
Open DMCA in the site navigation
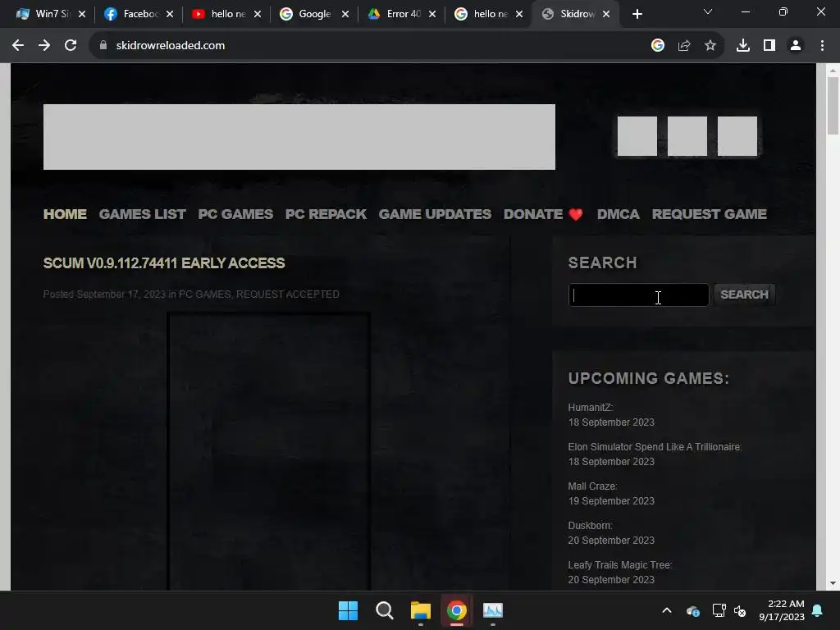[619, 214]
